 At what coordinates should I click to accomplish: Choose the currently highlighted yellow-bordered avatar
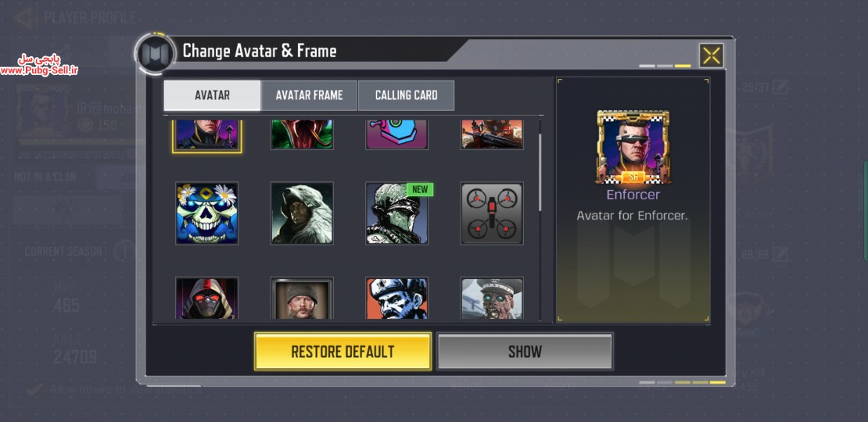[x=206, y=135]
